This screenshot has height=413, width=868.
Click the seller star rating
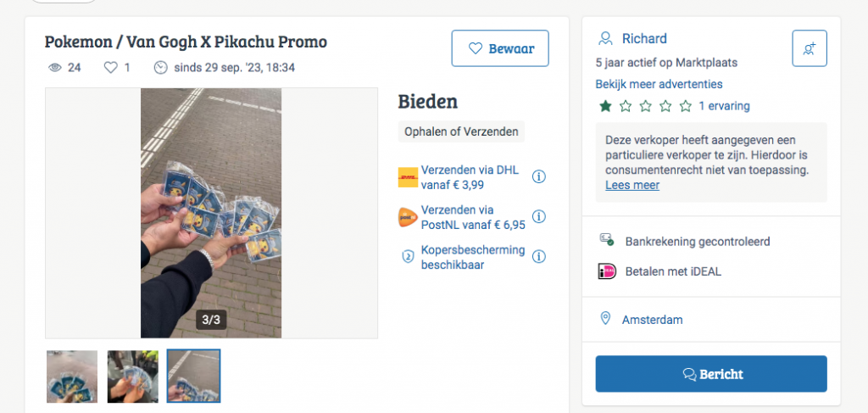click(x=646, y=106)
